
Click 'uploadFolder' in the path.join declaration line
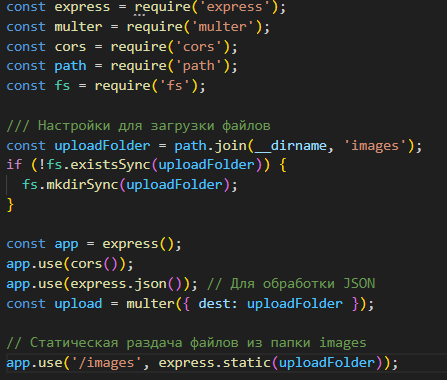(x=102, y=146)
